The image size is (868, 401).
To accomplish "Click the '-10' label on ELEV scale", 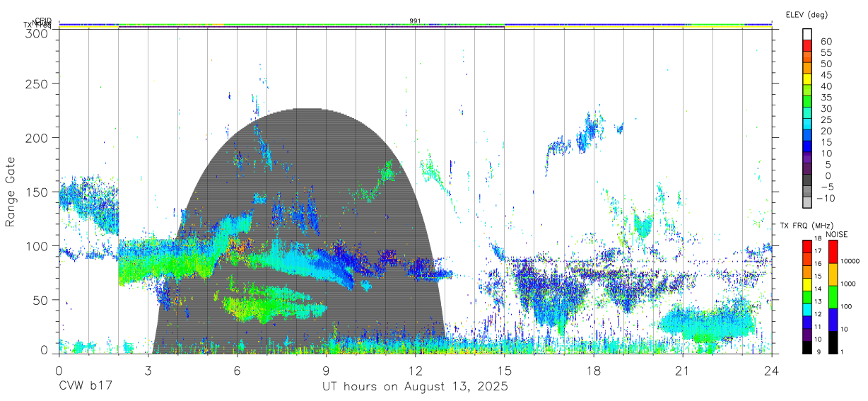I will click(827, 199).
